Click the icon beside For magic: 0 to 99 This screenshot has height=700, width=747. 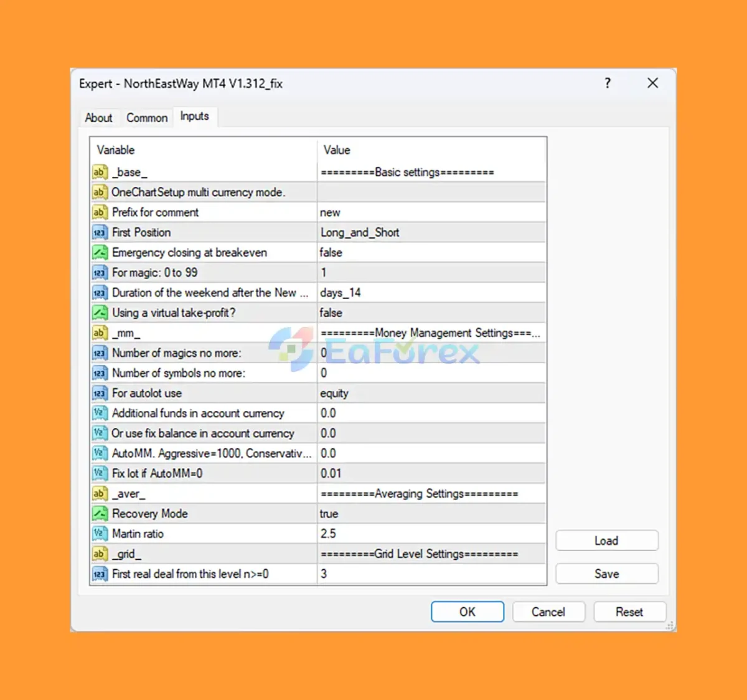tap(100, 272)
